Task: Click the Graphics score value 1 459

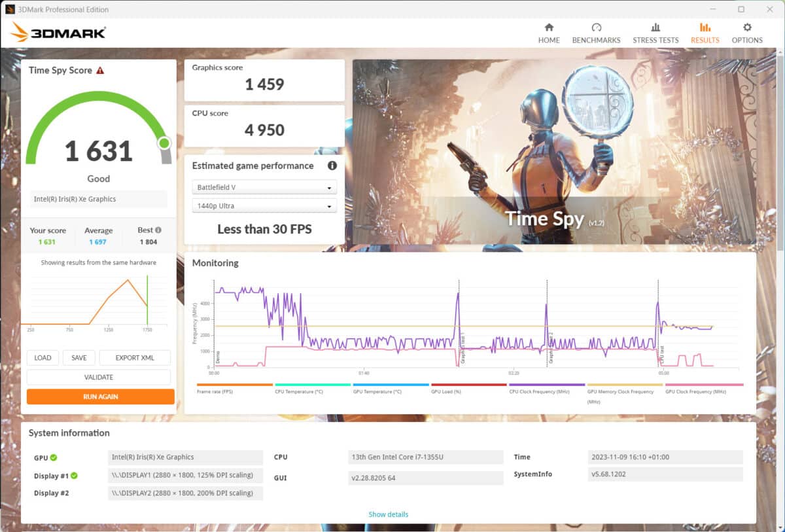Action: pos(264,84)
